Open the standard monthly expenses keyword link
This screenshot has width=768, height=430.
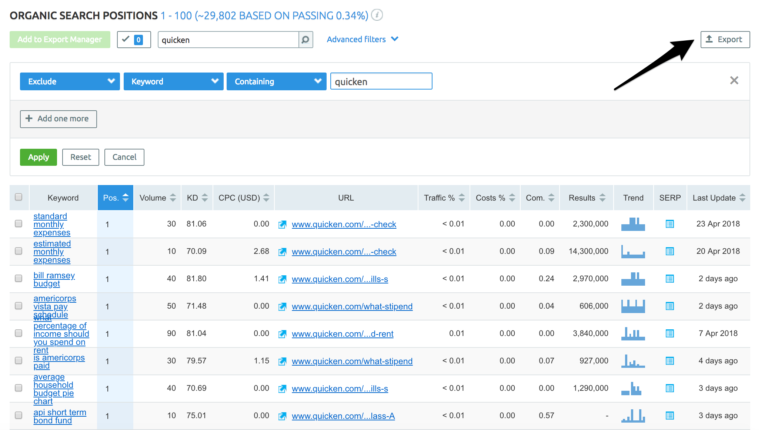51,224
